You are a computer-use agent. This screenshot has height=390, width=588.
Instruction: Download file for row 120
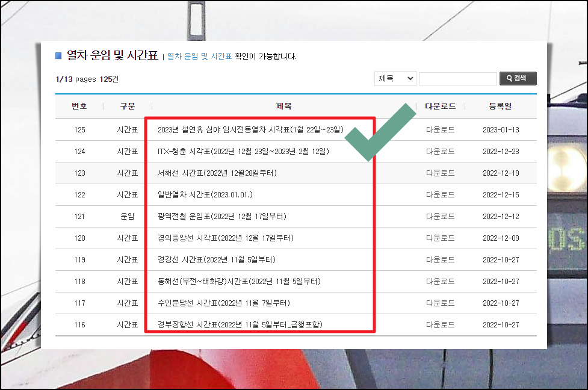point(441,238)
